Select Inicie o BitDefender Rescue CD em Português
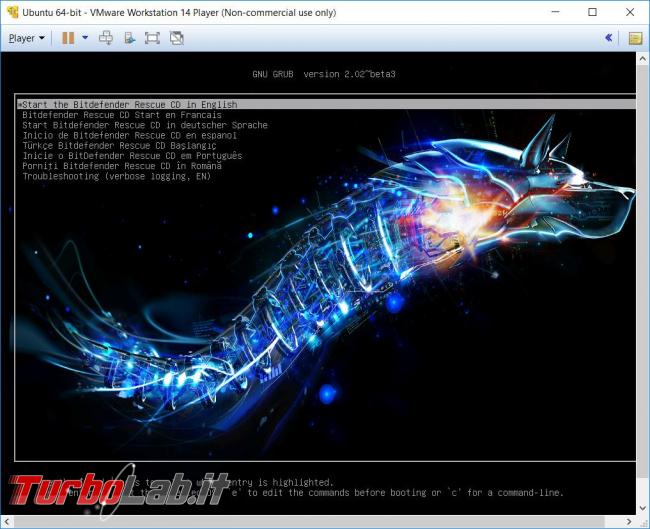Image resolution: width=650 pixels, height=529 pixels. click(132, 156)
